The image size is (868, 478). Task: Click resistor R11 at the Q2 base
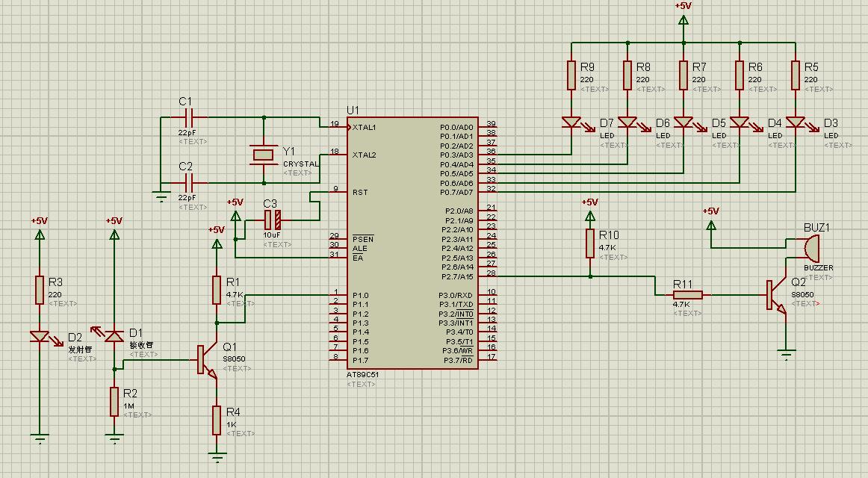[x=688, y=295]
